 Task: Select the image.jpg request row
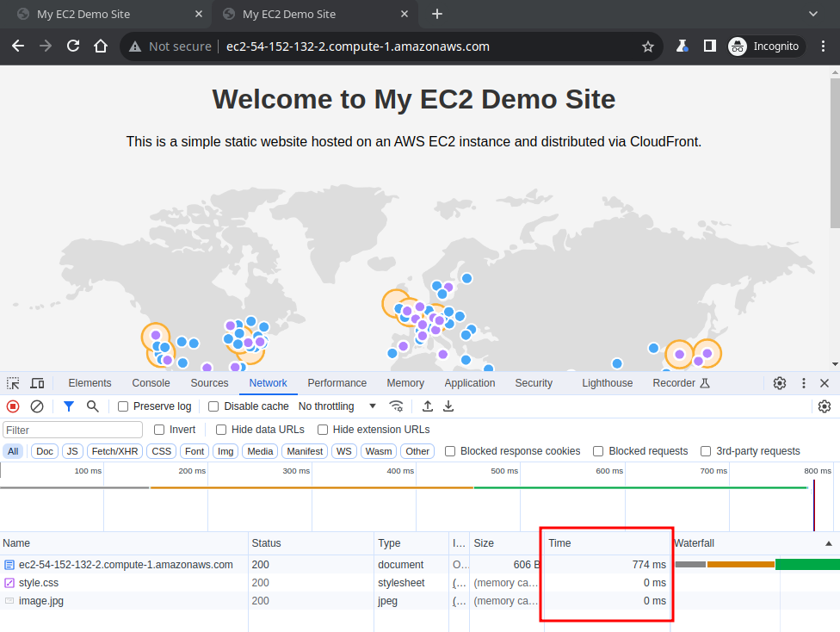(420, 601)
